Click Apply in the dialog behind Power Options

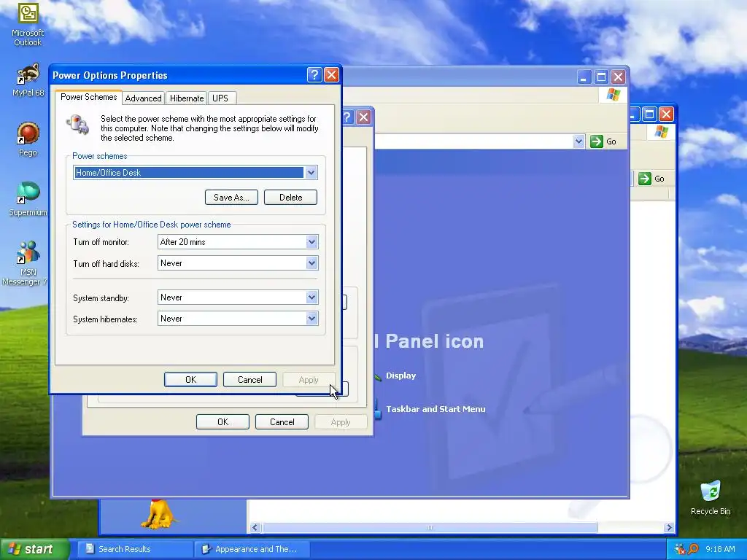tap(341, 422)
